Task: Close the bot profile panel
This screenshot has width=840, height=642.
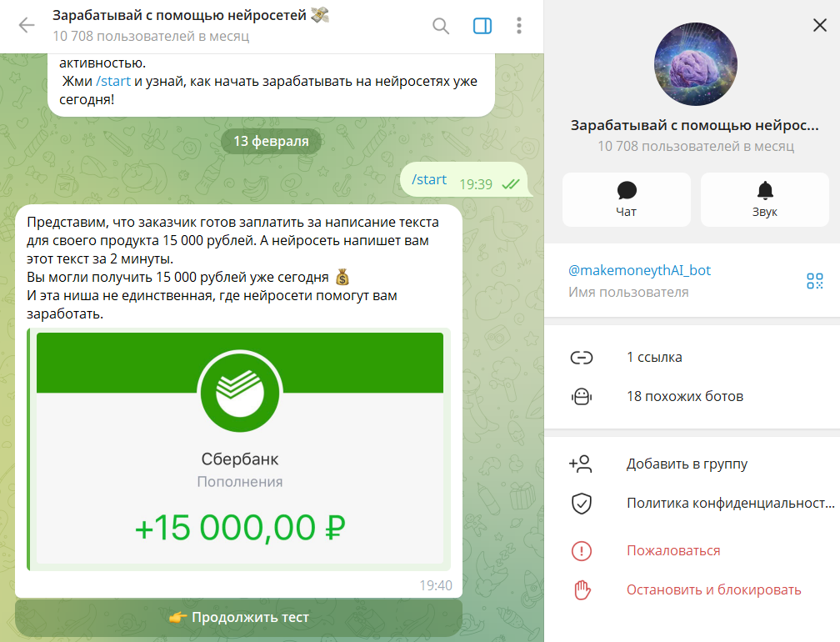Action: [820, 25]
